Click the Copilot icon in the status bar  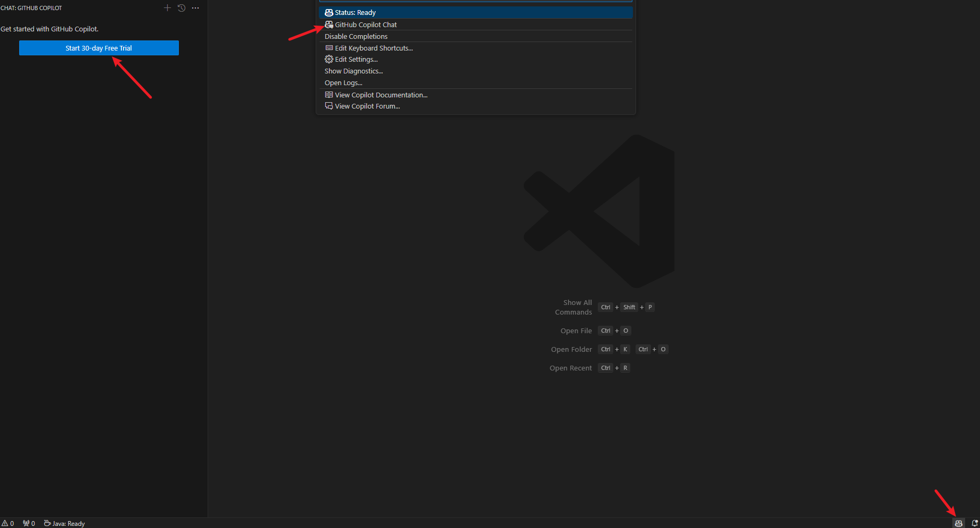pyautogui.click(x=959, y=523)
